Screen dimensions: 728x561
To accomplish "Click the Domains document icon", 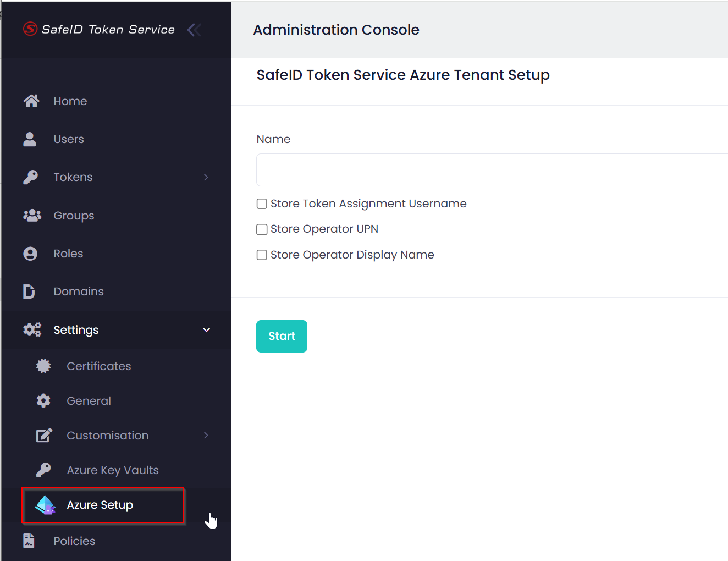I will [x=29, y=291].
